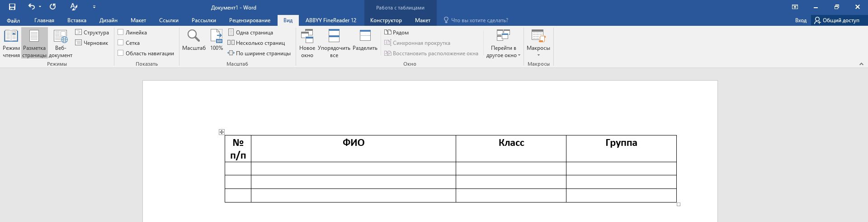Open ABBYY FineReader 12 tab

point(331,20)
